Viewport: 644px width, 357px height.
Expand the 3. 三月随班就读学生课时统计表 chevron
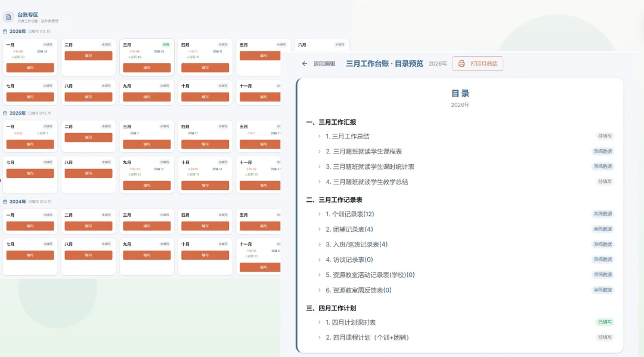point(320,167)
